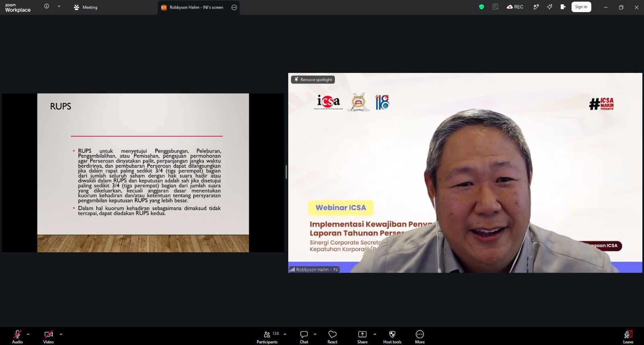
Task: Click the apps panel icon in title bar
Action: pos(563,7)
